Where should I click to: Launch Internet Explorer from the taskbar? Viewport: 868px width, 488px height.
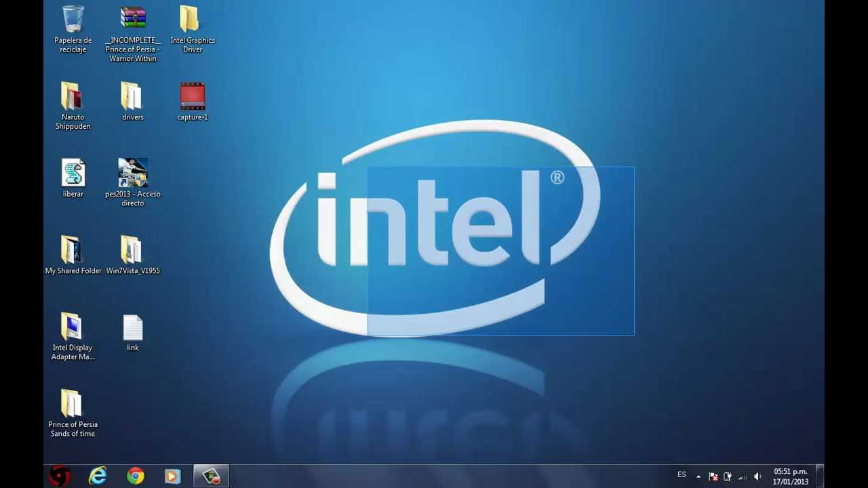coord(98,476)
